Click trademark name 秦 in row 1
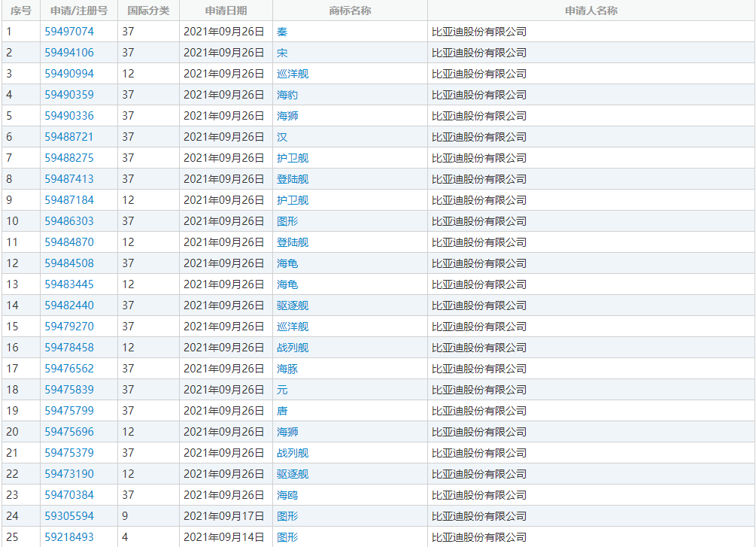The image size is (756, 547). tap(282, 32)
